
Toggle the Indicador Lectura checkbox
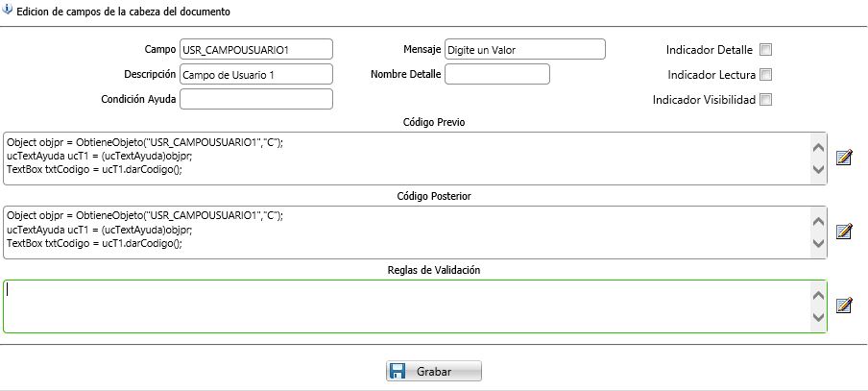(x=765, y=75)
